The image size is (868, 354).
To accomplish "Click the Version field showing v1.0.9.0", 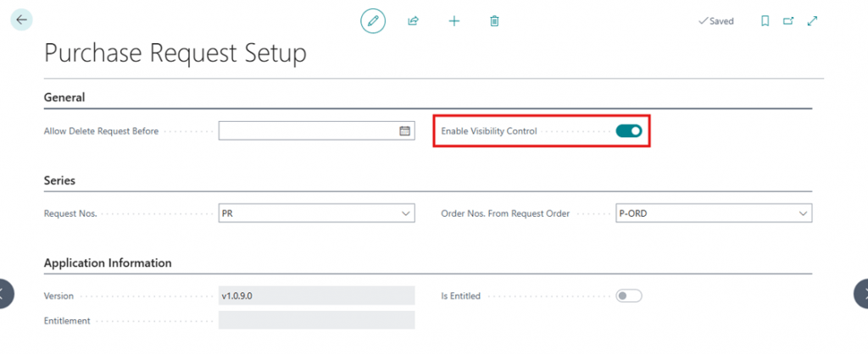I will point(316,296).
